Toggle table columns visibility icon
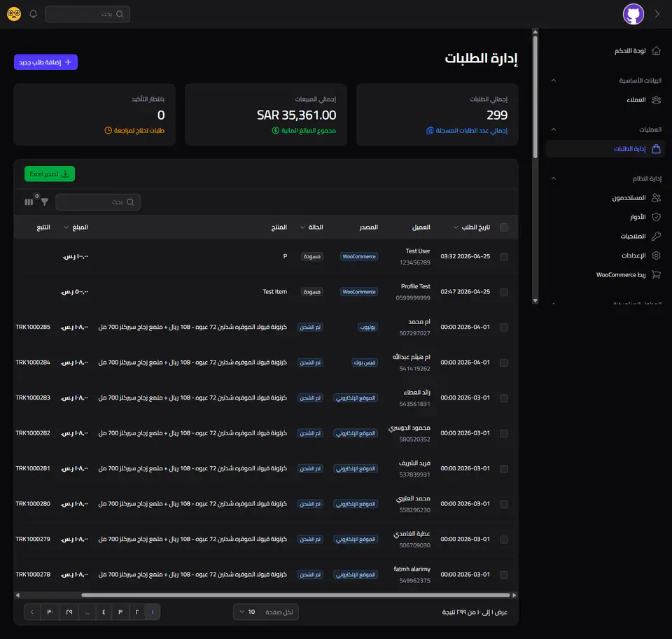Viewport: 672px width, 639px height. pyautogui.click(x=29, y=202)
